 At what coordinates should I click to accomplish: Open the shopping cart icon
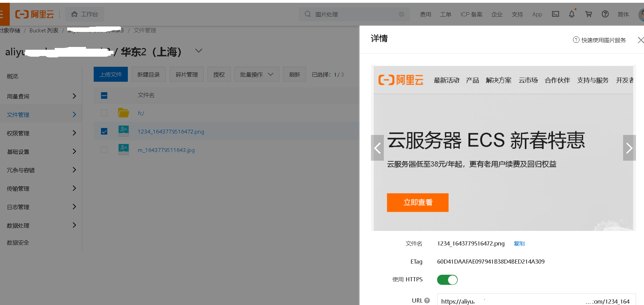(x=589, y=14)
